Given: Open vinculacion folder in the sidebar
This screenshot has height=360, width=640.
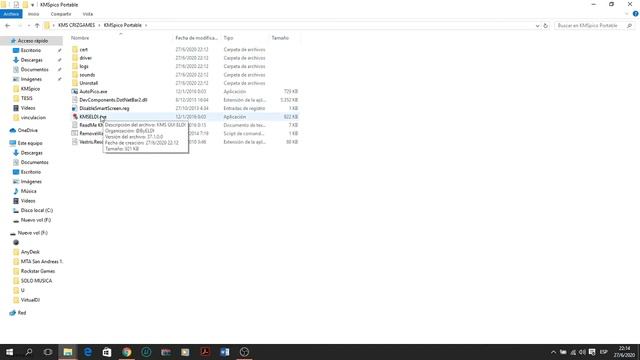Looking at the screenshot, I should 33,118.
